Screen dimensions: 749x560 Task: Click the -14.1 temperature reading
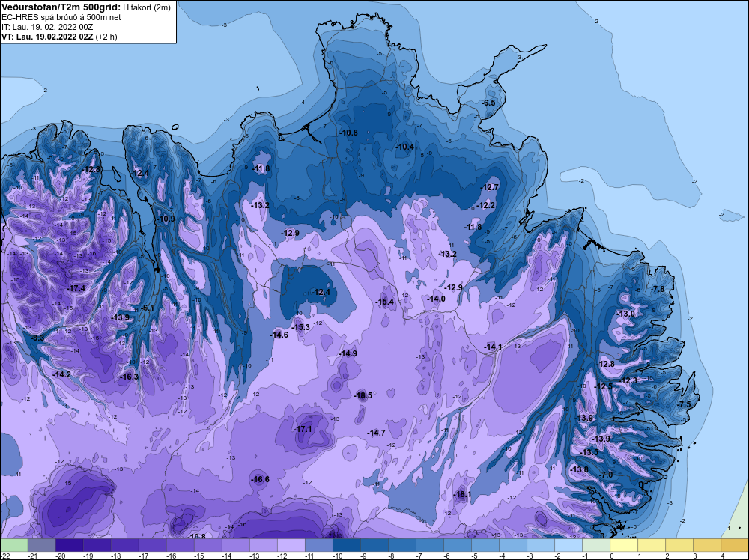tap(493, 347)
